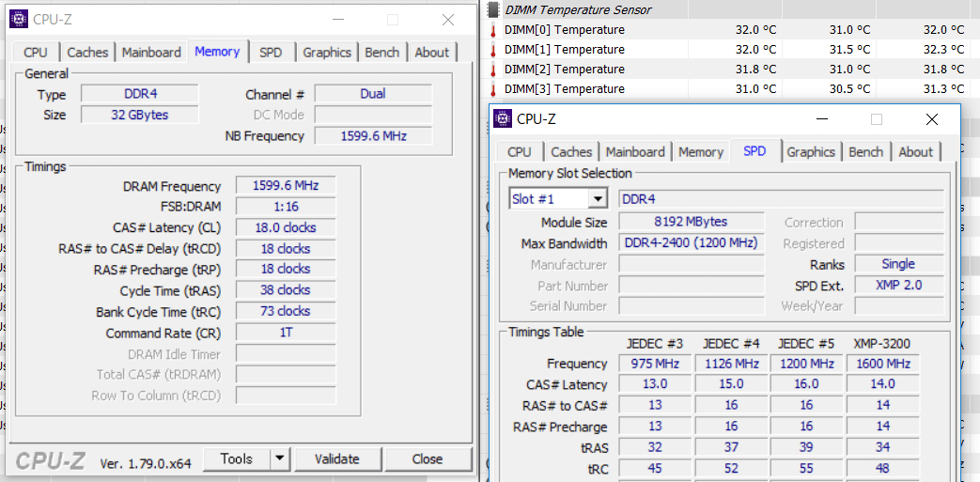Screen dimensions: 980x482
Task: Click the DIMM[1] Temperature row label
Action: [565, 50]
